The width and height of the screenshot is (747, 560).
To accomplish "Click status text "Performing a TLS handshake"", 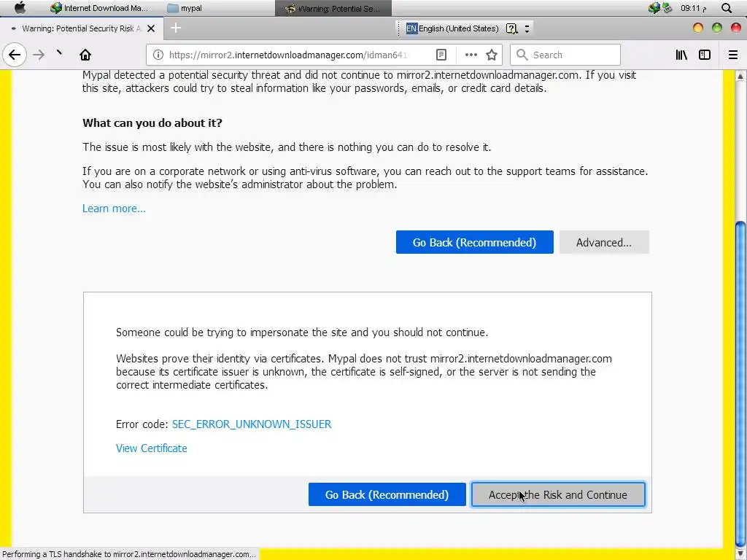I will 129,554.
